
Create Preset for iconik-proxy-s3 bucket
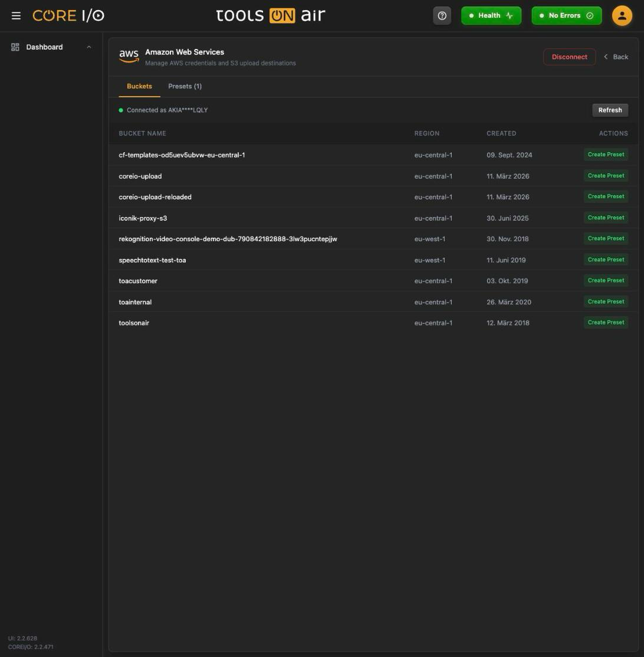click(x=606, y=218)
